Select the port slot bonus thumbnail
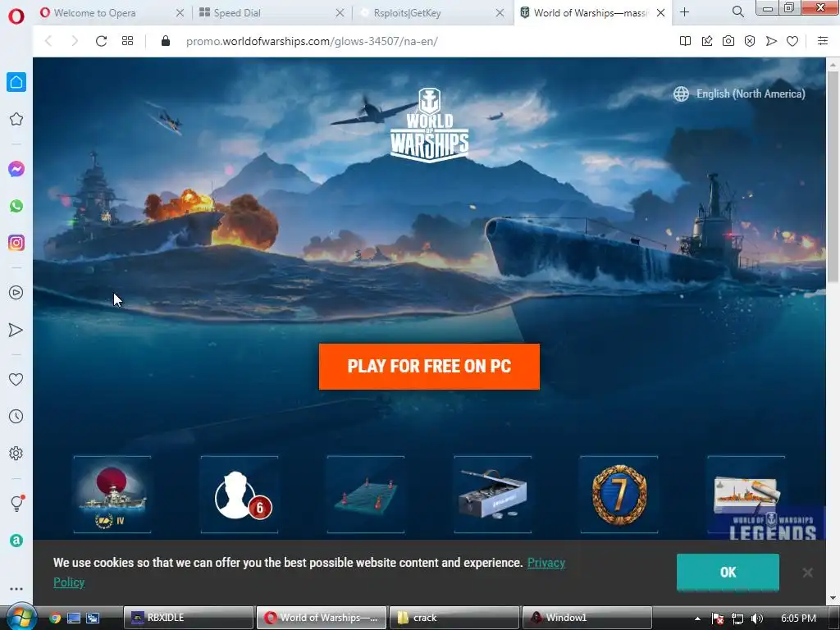 pos(366,495)
